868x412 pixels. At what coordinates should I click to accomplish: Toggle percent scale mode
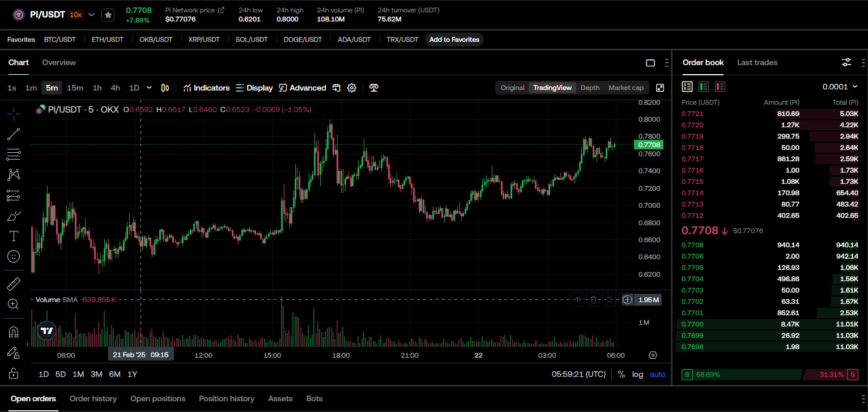pyautogui.click(x=622, y=374)
